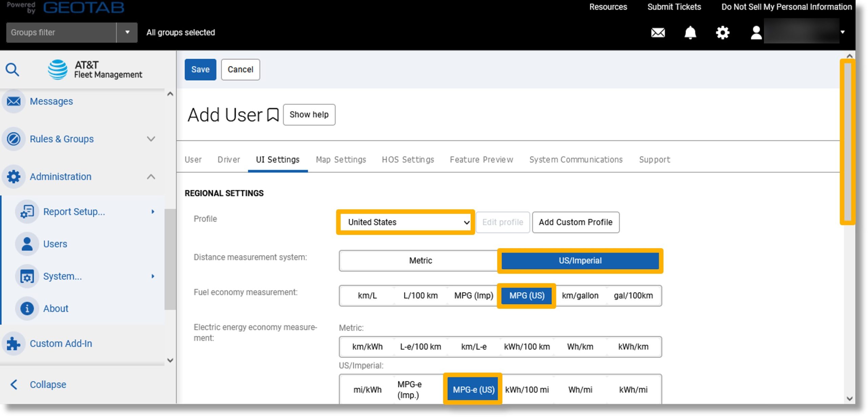The image size is (868, 417).
Task: Select km/kWh electric economy
Action: (367, 346)
